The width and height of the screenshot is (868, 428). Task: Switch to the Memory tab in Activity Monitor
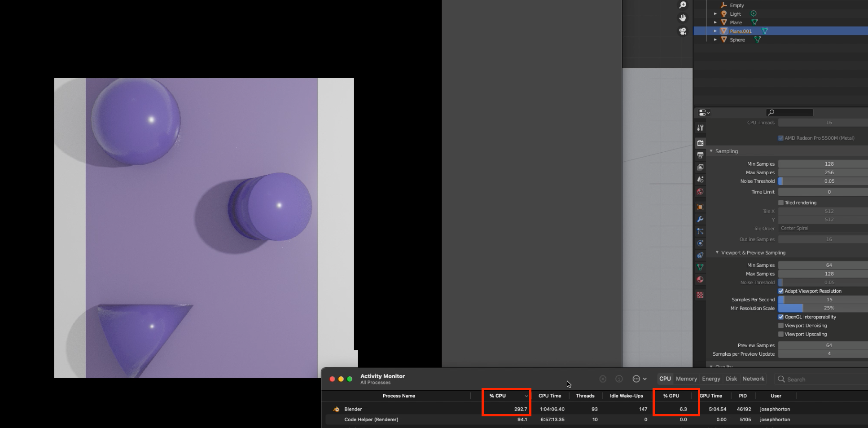tap(686, 379)
